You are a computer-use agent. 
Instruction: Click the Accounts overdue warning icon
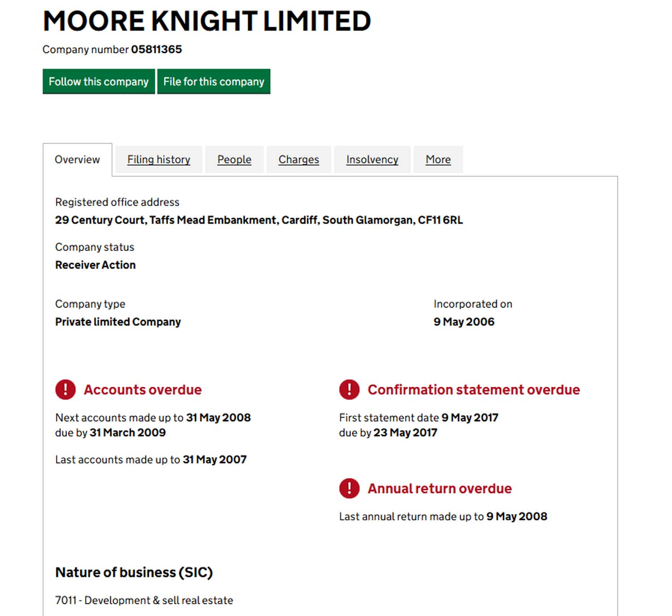[65, 389]
